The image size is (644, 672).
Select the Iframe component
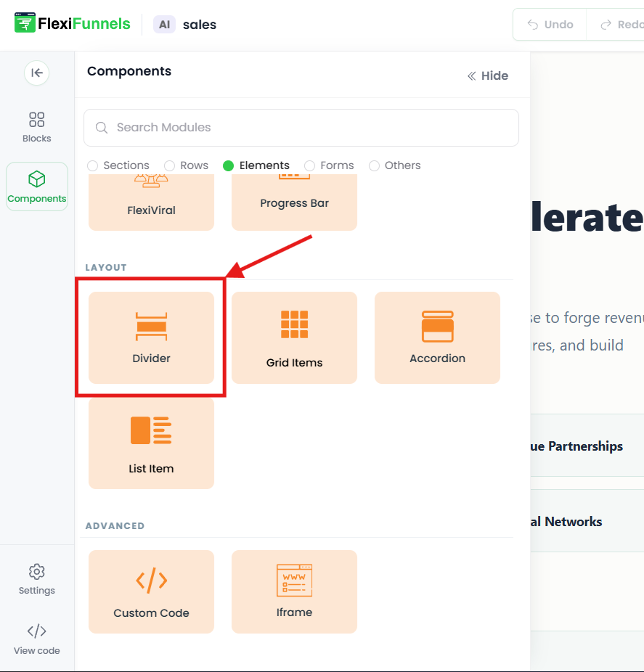[294, 591]
